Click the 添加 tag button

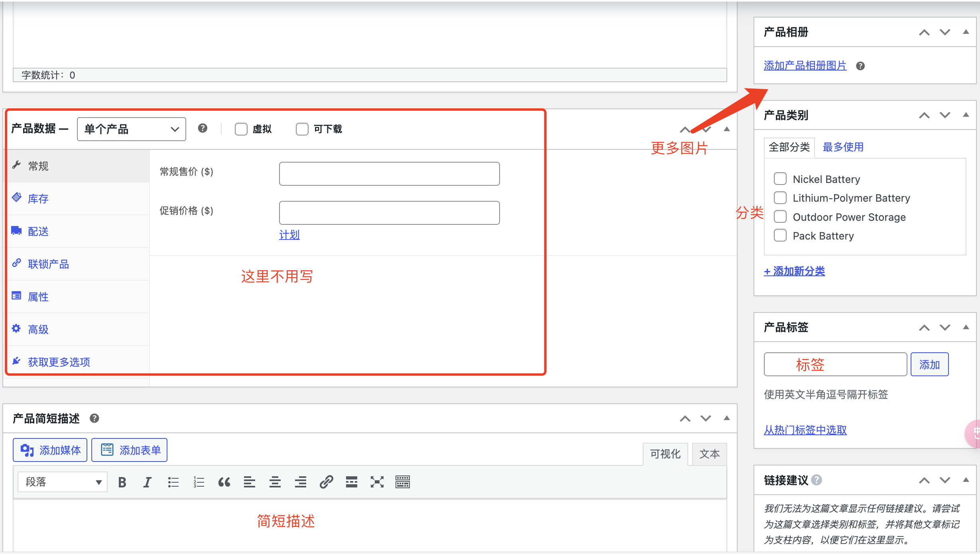click(929, 365)
